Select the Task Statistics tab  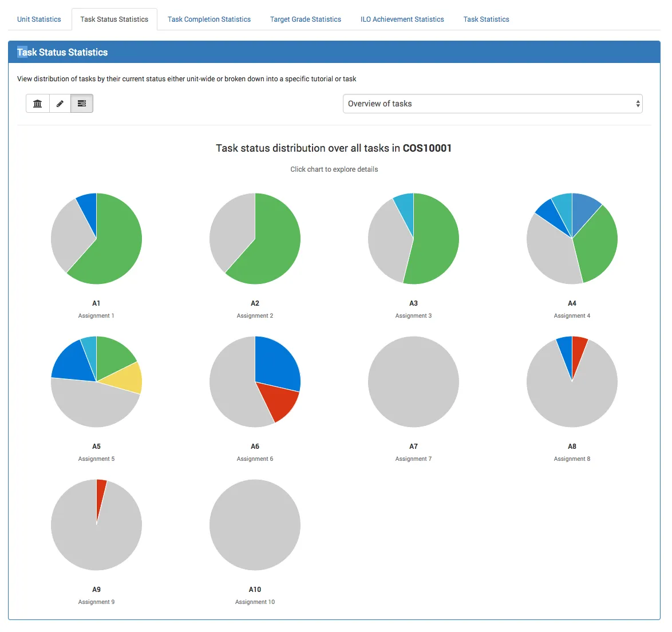pos(486,19)
